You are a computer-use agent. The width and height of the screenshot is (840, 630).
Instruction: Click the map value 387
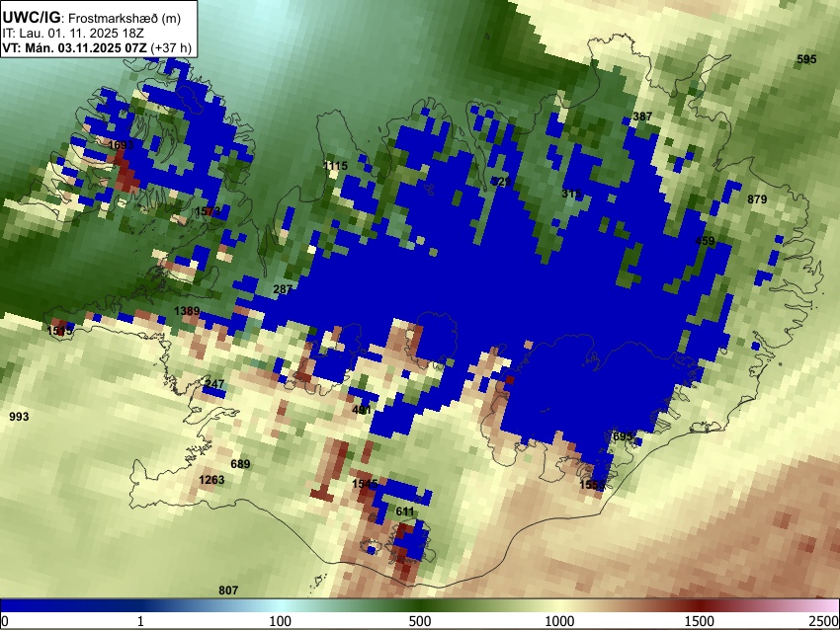pyautogui.click(x=642, y=117)
